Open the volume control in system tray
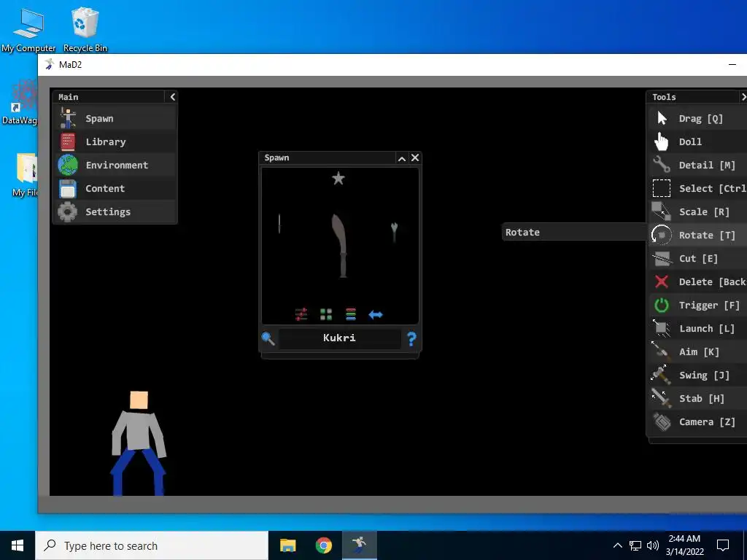 tap(653, 545)
